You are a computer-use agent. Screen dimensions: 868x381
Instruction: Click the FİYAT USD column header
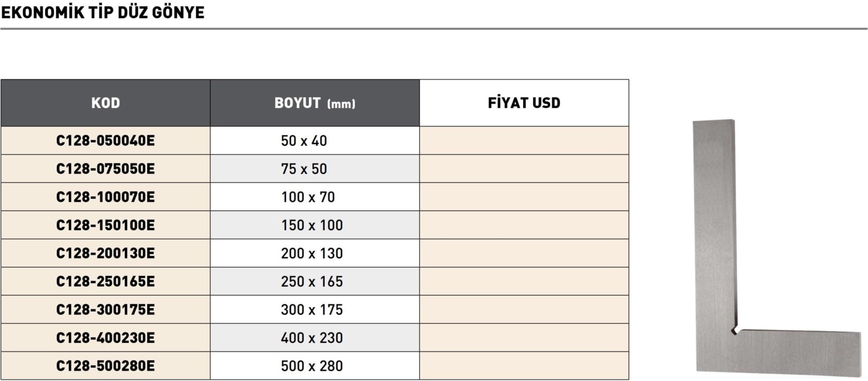point(524,103)
